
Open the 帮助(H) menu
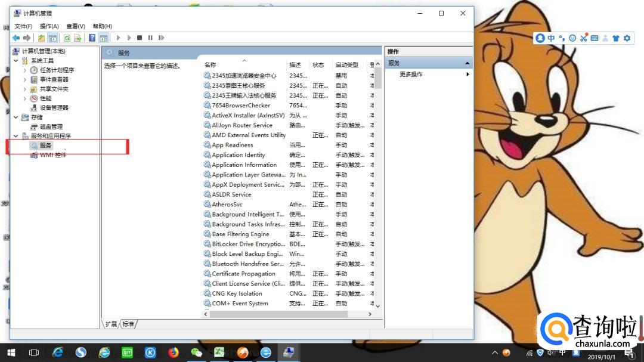tap(103, 26)
